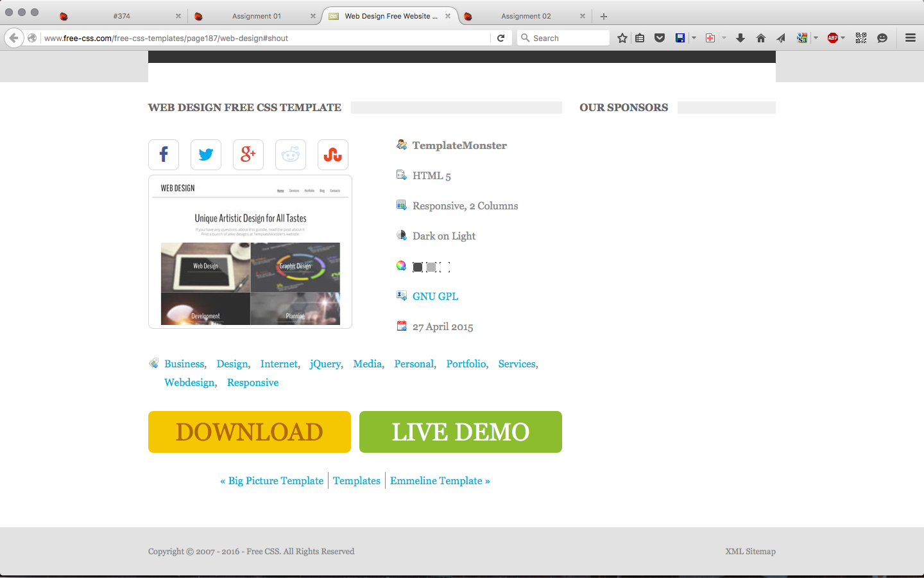Bookmark this page with the star icon

[x=622, y=38]
